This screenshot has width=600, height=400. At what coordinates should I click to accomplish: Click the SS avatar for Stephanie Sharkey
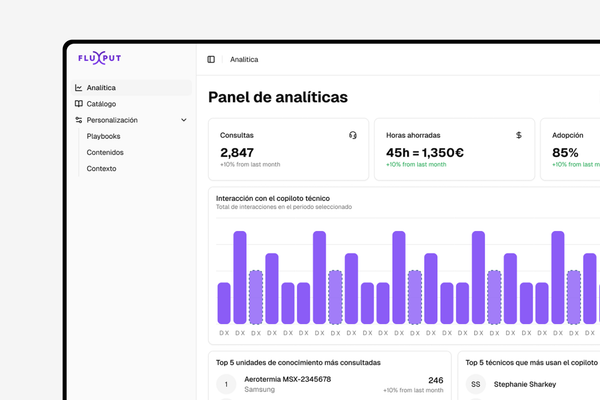point(476,384)
